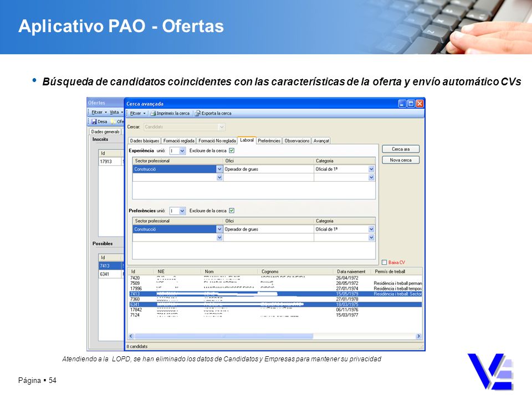Image resolution: width=532 pixels, height=399 pixels.
Task: Open the Observacions tab
Action: [297, 141]
